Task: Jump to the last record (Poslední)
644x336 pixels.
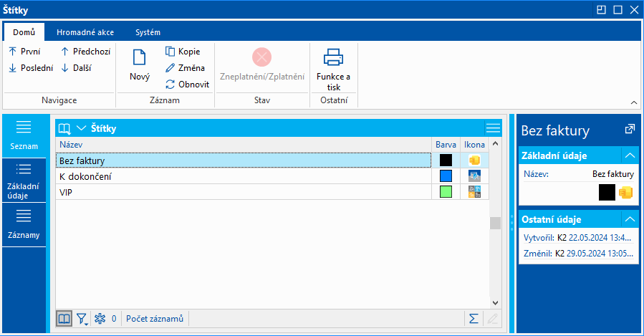Action: [x=31, y=68]
